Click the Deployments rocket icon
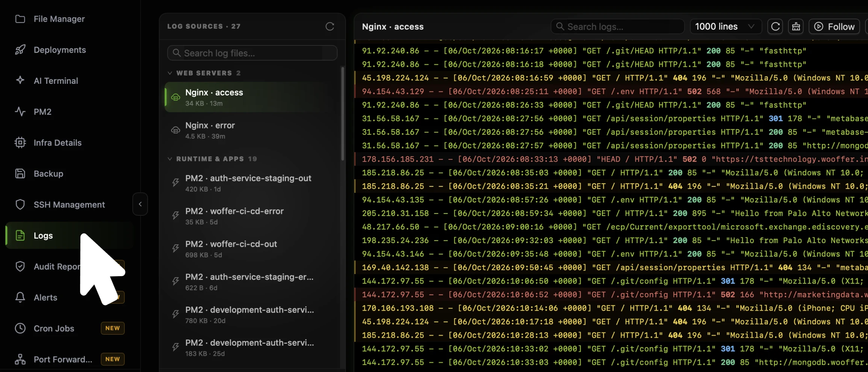 tap(20, 50)
